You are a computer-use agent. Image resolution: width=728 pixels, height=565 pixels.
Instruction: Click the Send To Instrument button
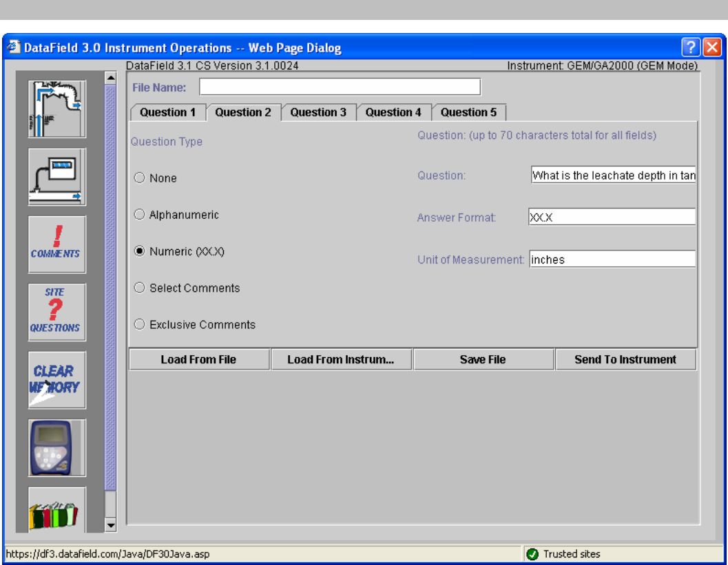625,359
